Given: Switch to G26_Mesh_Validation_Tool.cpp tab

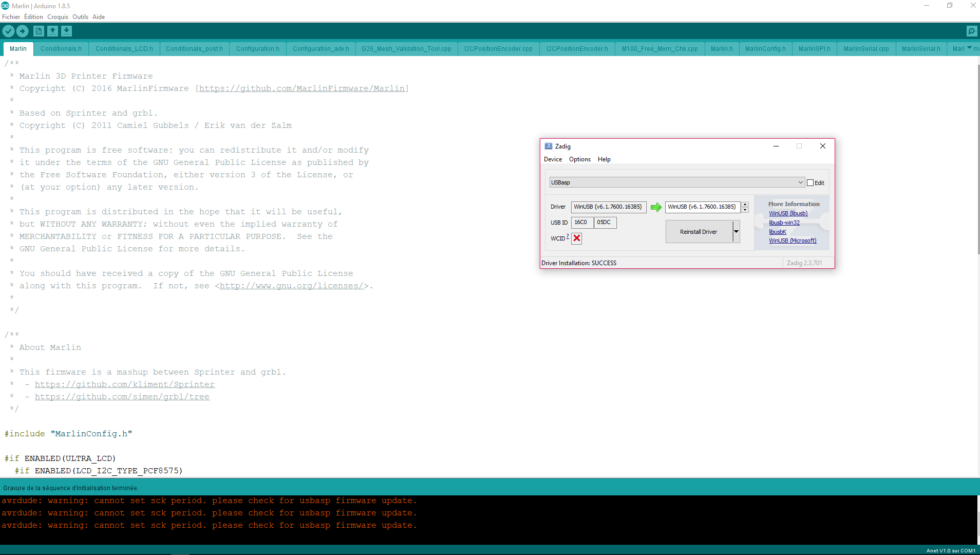Looking at the screenshot, I should [406, 49].
